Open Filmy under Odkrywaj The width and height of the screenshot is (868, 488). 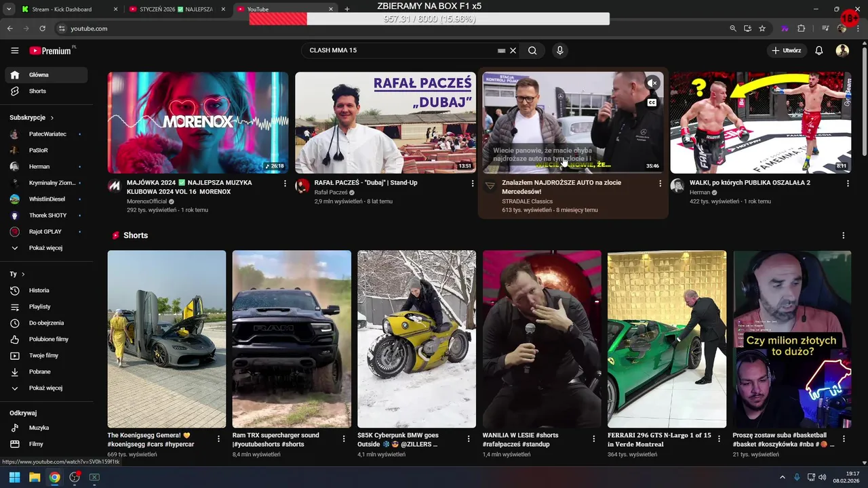45,444
